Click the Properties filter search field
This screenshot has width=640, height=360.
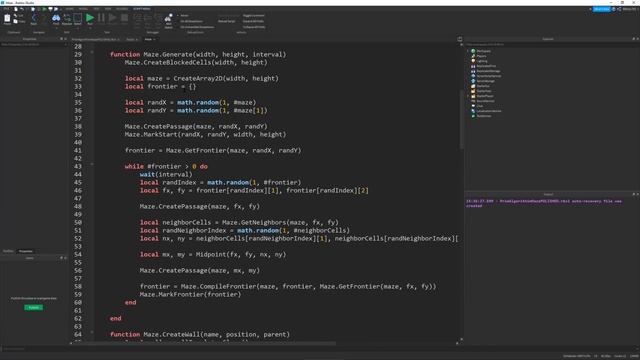click(x=33, y=44)
